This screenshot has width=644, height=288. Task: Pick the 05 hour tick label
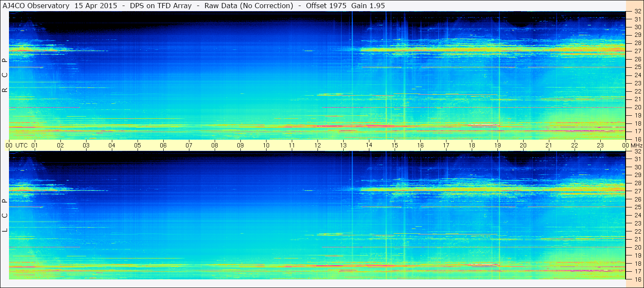click(x=138, y=145)
